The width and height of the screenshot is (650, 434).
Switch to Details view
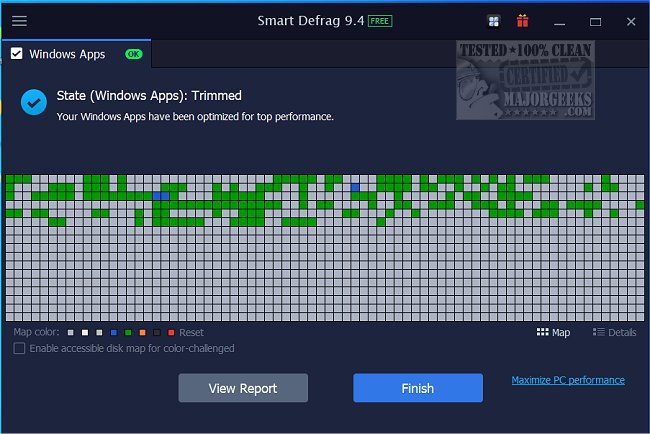614,332
